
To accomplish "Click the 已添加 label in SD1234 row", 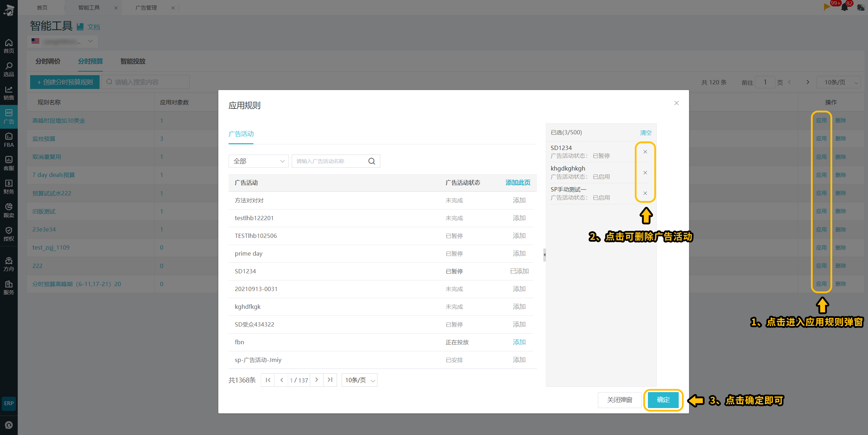I will pos(519,271).
